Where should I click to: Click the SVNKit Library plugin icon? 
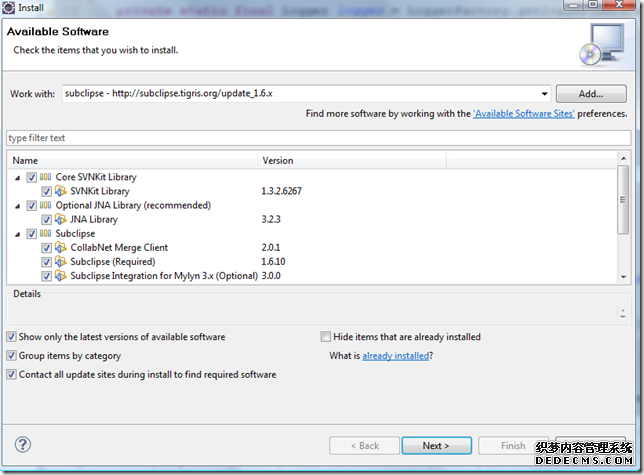coord(60,191)
